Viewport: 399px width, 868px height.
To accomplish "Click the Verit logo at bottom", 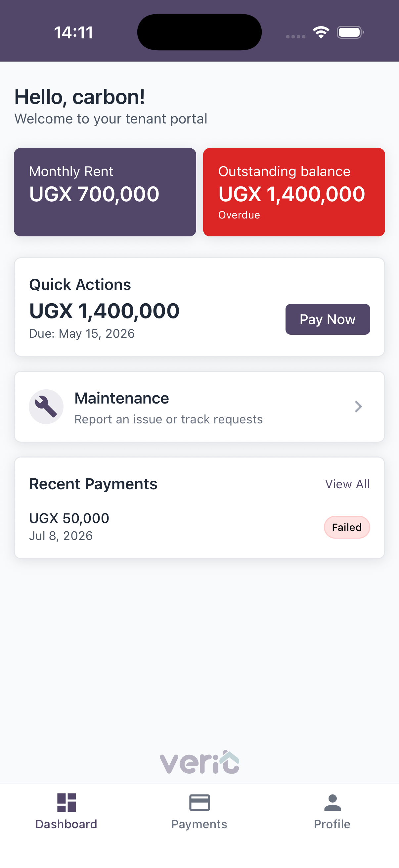I will point(199,762).
